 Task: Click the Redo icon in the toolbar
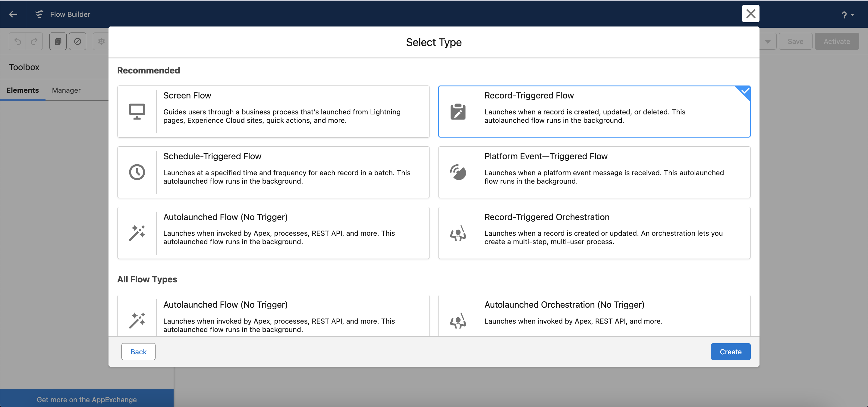tap(34, 41)
